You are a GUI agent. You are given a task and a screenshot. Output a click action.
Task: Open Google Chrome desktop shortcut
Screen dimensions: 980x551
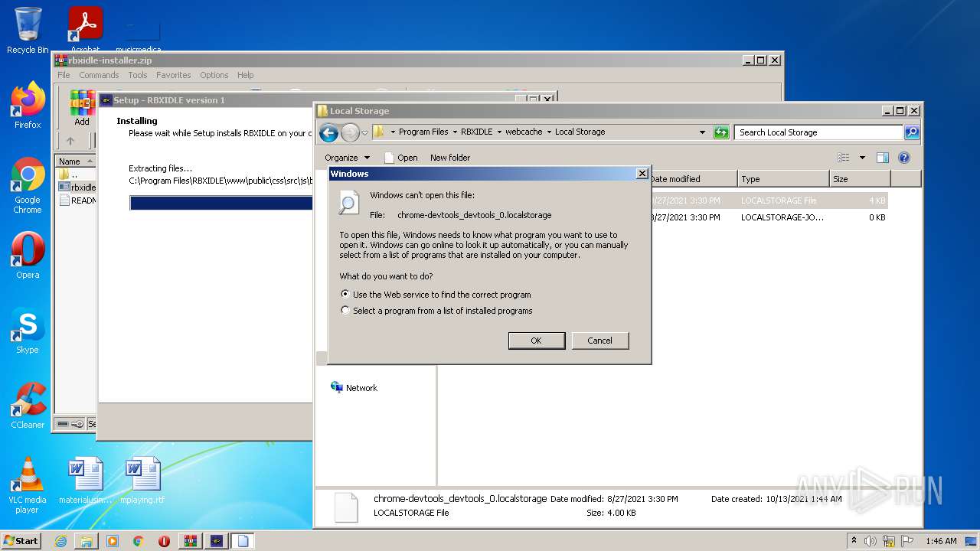(x=28, y=186)
